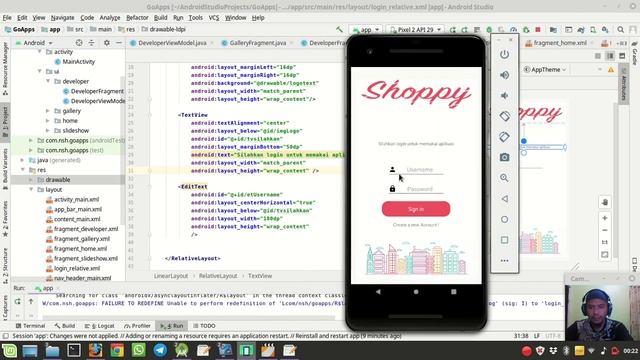Switch to DeveloperViewModel.java tab
The image size is (640, 360).
(x=172, y=43)
